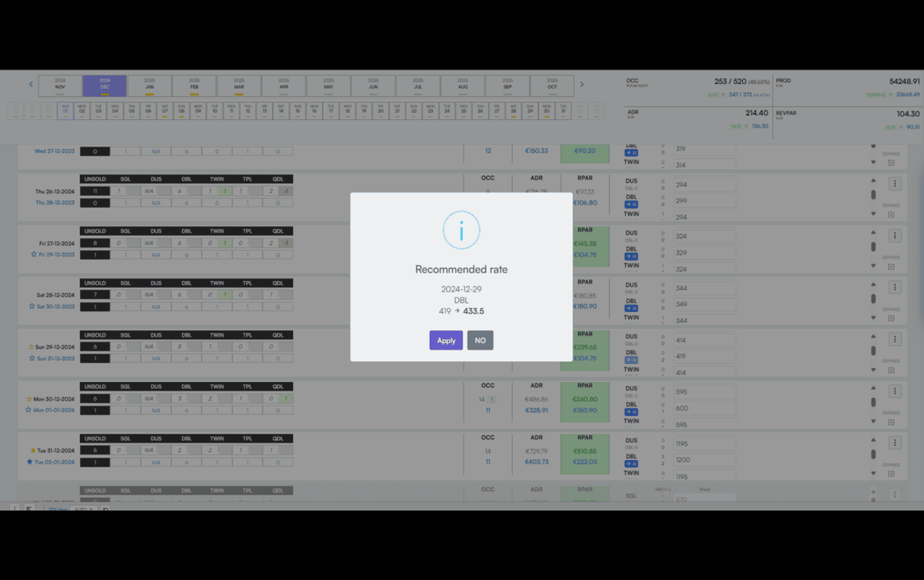Image resolution: width=924 pixels, height=580 pixels.
Task: Select the 2025 MAR month tab
Action: (x=239, y=85)
